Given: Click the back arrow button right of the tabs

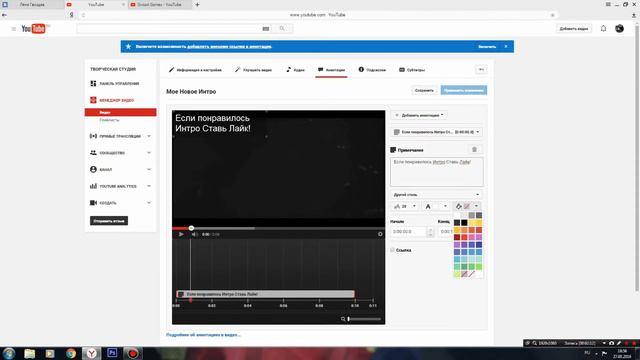Looking at the screenshot, I should point(481,70).
